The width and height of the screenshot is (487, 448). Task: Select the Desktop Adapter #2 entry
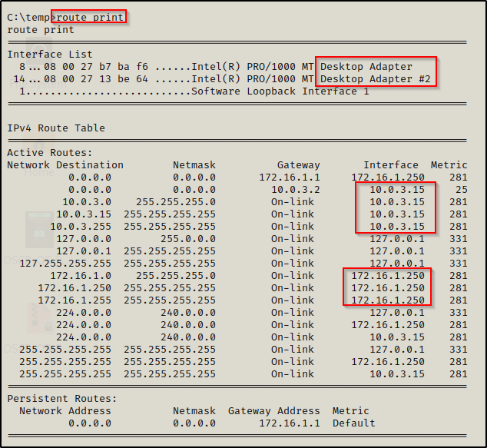[376, 79]
